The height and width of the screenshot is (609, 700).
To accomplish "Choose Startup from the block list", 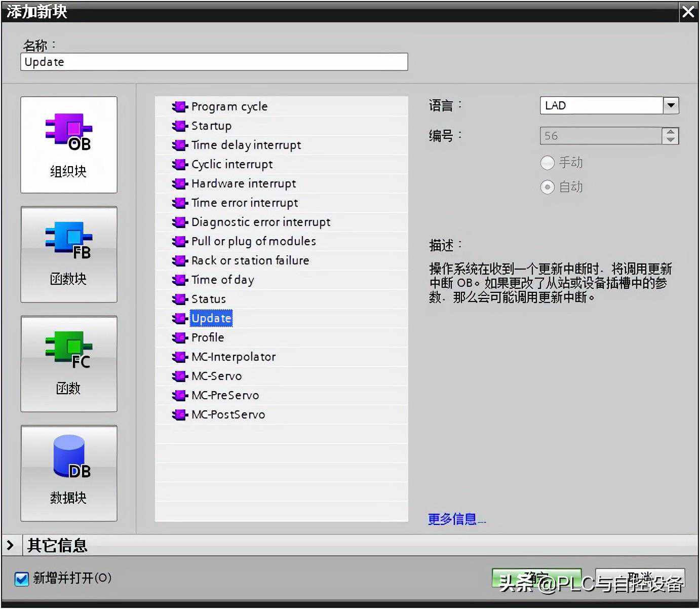I will click(x=211, y=126).
